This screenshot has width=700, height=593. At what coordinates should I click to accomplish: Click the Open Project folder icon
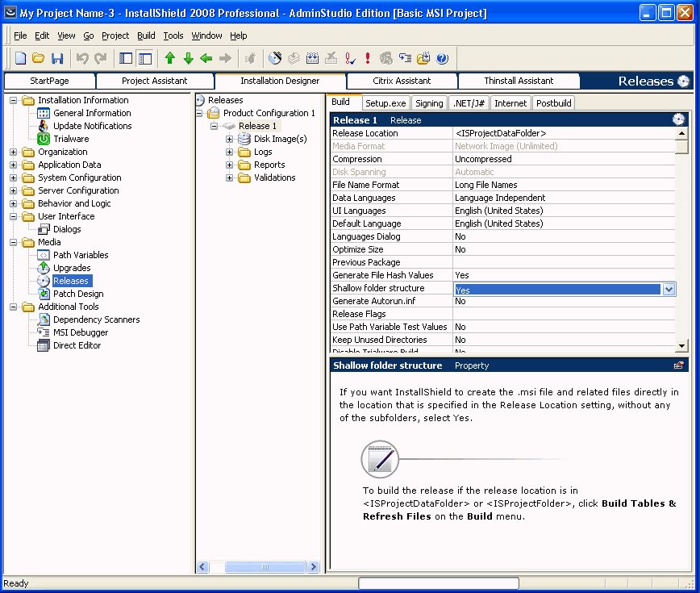tap(39, 58)
